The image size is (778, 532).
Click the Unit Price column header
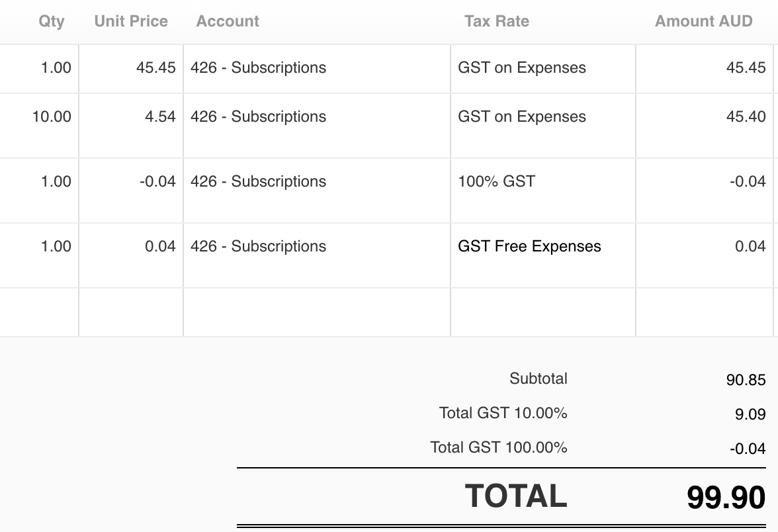coord(131,21)
